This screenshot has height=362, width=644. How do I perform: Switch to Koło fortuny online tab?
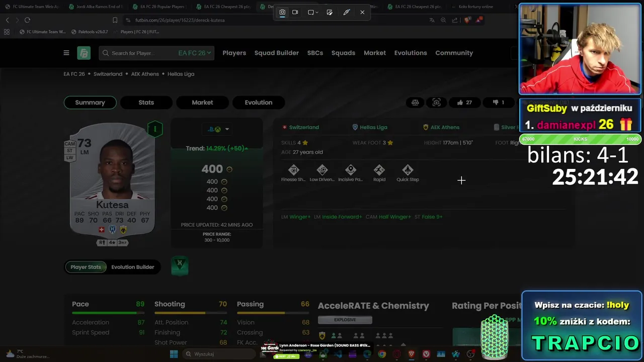476,7
